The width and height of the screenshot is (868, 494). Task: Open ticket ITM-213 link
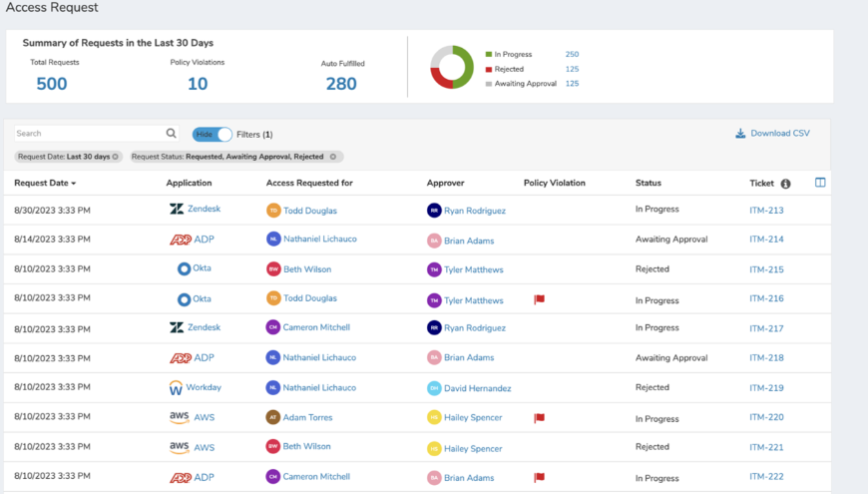766,211
